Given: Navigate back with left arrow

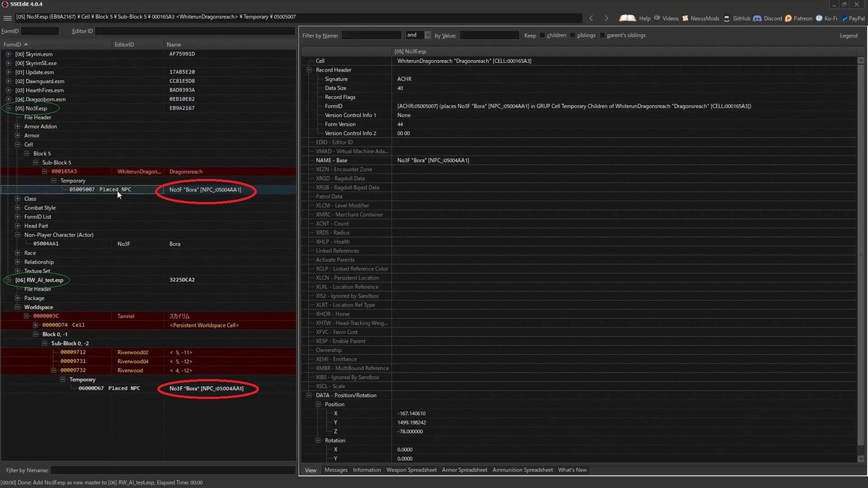Looking at the screenshot, I should tap(591, 18).
